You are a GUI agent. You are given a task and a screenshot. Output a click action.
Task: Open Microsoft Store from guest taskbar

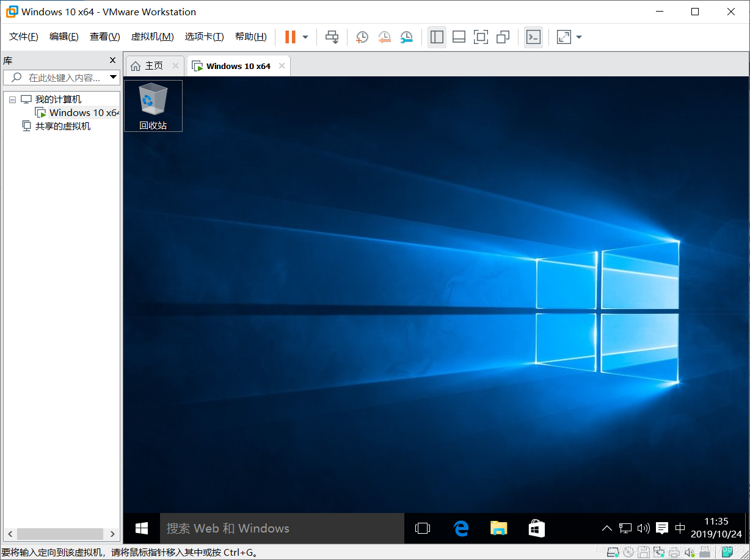point(537,528)
